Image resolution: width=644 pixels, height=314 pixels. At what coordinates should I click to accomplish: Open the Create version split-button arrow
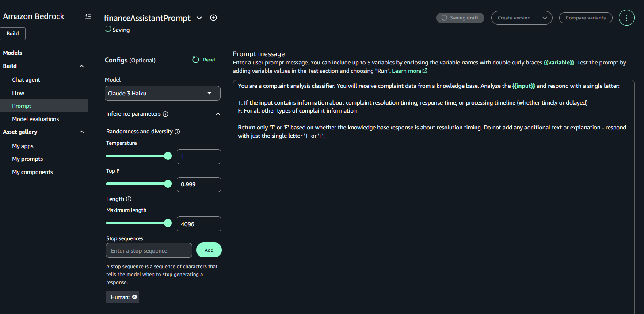(x=545, y=18)
